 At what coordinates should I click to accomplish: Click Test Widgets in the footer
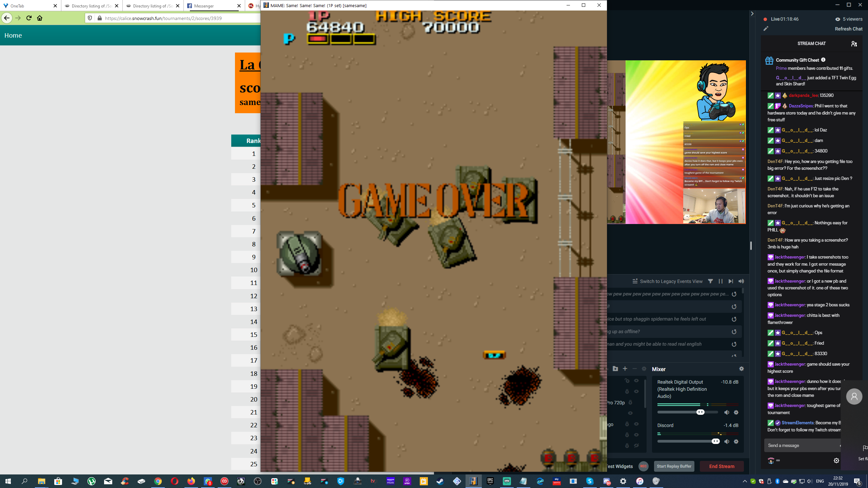click(620, 466)
